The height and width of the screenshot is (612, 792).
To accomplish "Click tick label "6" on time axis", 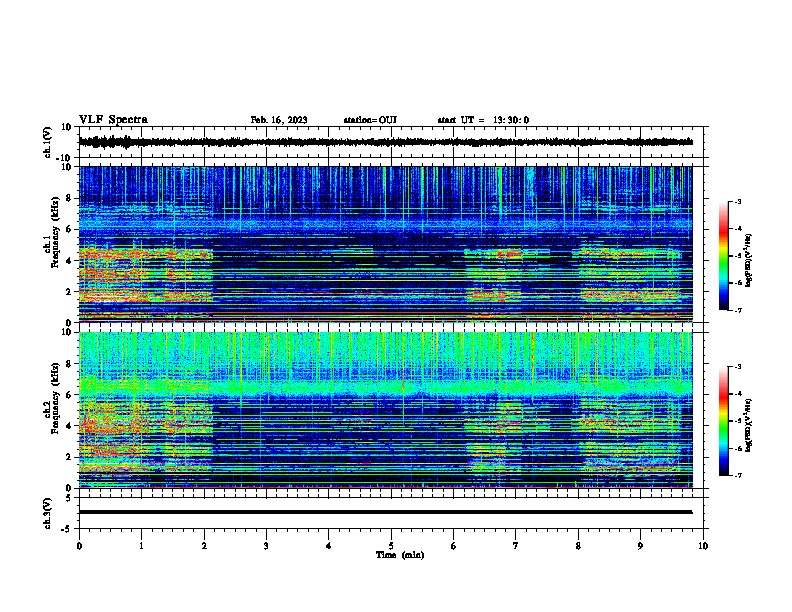I will (454, 546).
